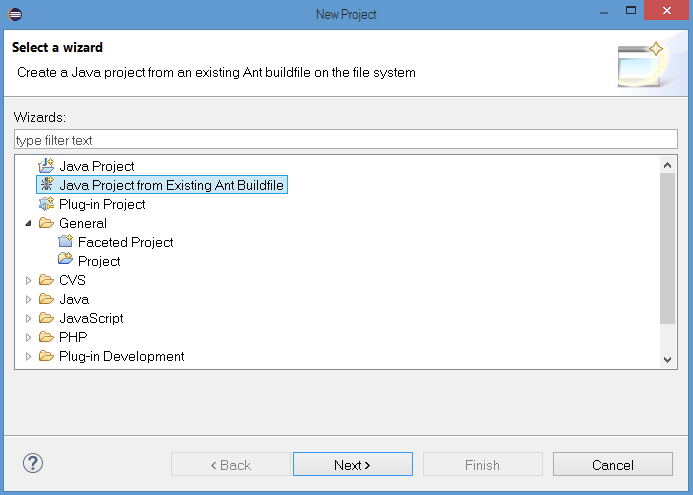Click the wizard list vertical scrollbar
Screen dimensions: 693x495
669,247
